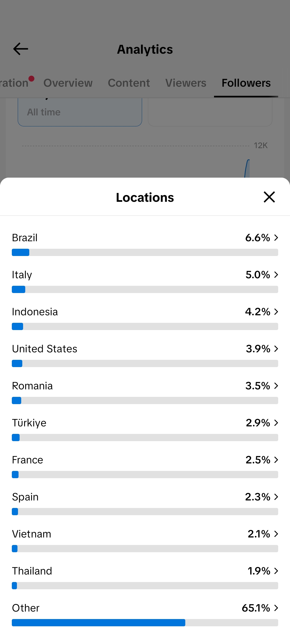Expand Indonesia location chevron
This screenshot has width=290, height=644.
pyautogui.click(x=276, y=312)
